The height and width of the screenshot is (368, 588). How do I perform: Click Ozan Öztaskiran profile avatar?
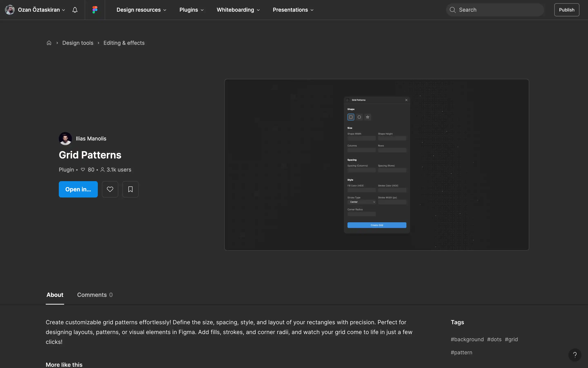pyautogui.click(x=10, y=10)
